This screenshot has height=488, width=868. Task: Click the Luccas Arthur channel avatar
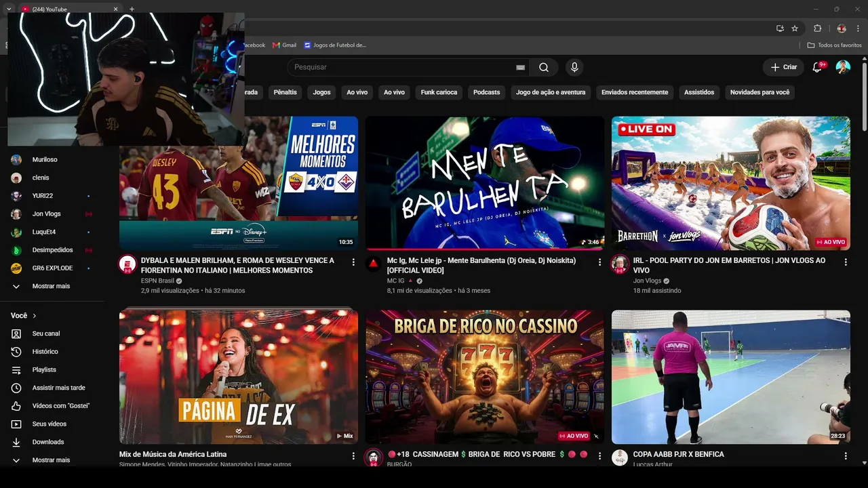click(x=620, y=457)
